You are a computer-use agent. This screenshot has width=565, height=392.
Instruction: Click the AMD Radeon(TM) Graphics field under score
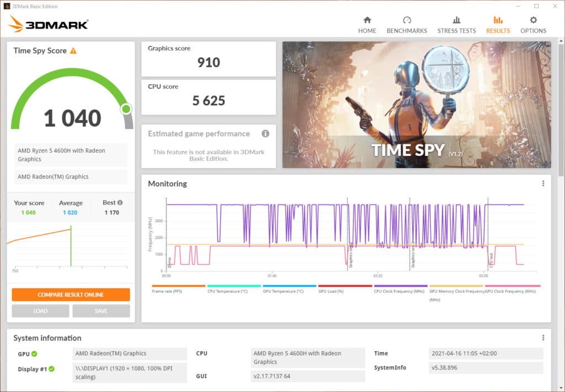[71, 177]
